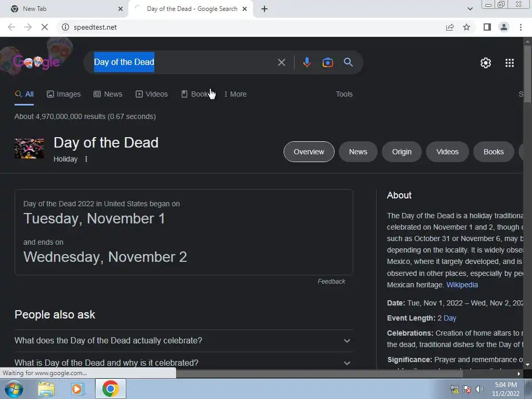Switch to News search results
The image size is (532, 399).
[x=108, y=94]
